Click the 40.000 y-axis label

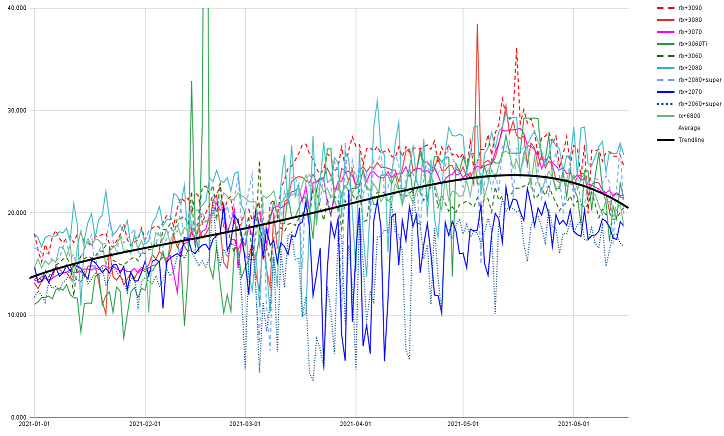click(x=18, y=8)
